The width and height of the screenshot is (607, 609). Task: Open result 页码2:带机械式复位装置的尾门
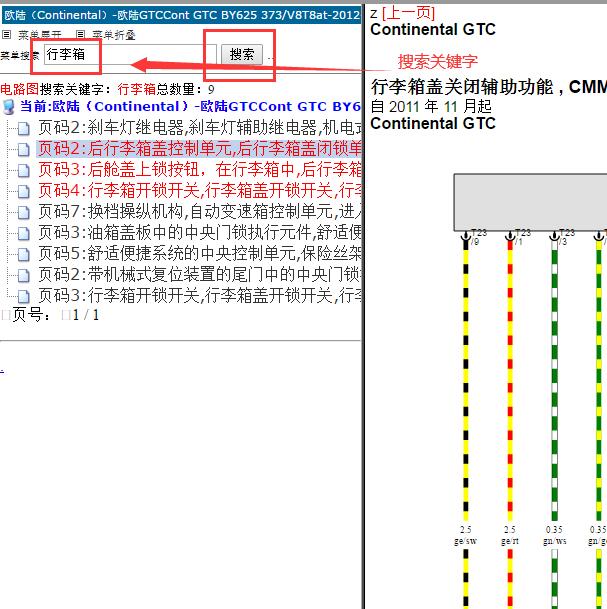click(200, 274)
